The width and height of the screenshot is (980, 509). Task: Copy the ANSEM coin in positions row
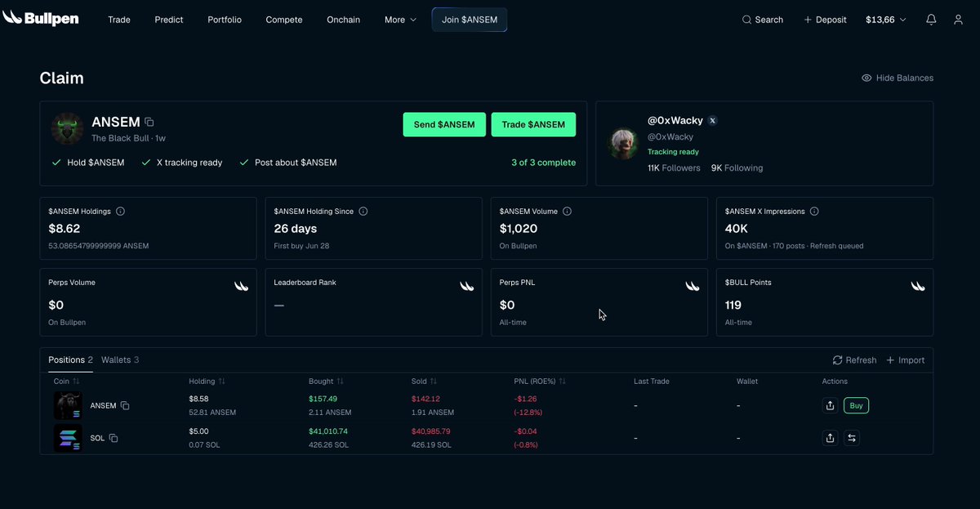[x=125, y=405]
